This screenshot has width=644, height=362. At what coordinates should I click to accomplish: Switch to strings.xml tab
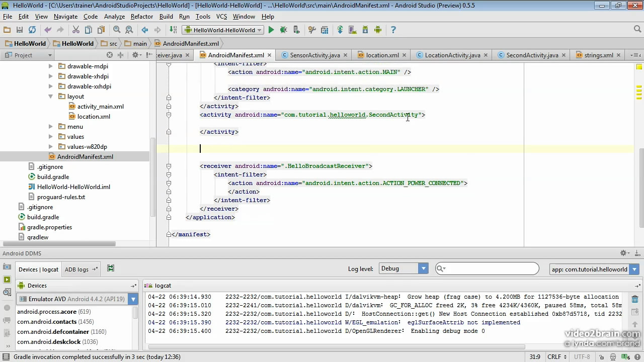(x=599, y=55)
